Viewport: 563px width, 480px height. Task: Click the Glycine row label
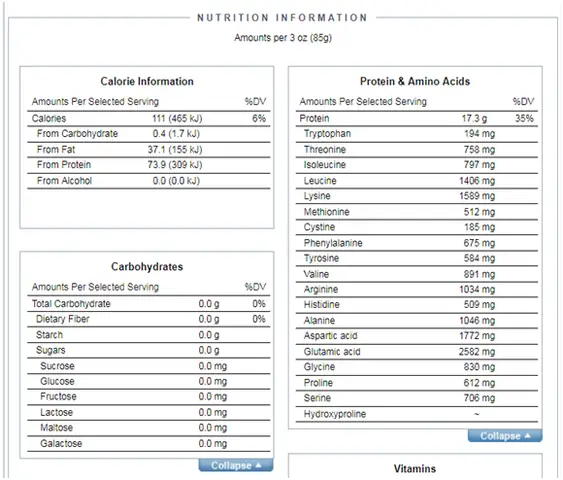[x=319, y=367]
